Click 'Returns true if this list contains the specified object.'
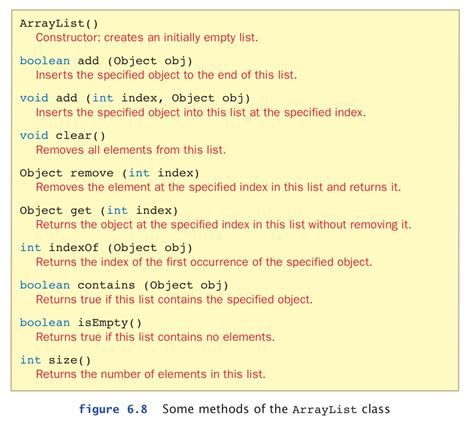The image size is (474, 422). point(174,299)
